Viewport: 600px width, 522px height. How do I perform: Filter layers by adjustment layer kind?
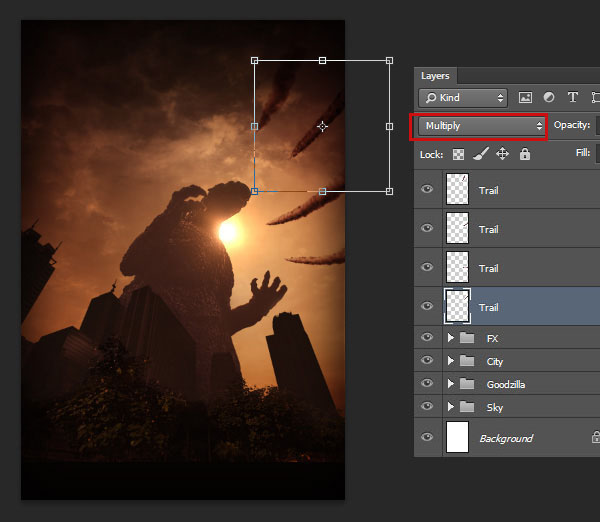549,98
